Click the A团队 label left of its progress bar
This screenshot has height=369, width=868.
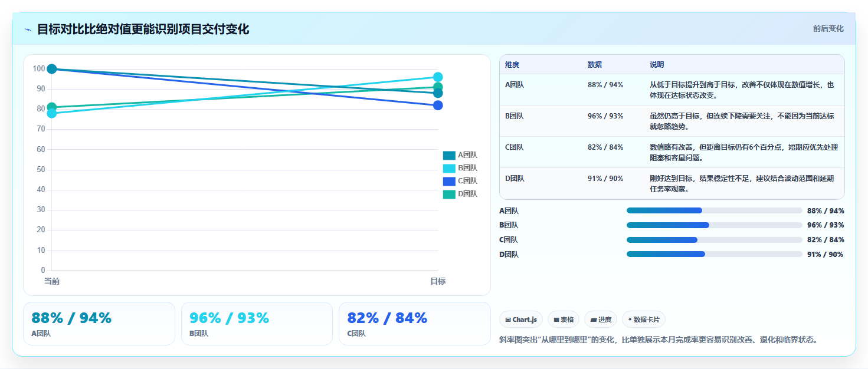point(509,211)
